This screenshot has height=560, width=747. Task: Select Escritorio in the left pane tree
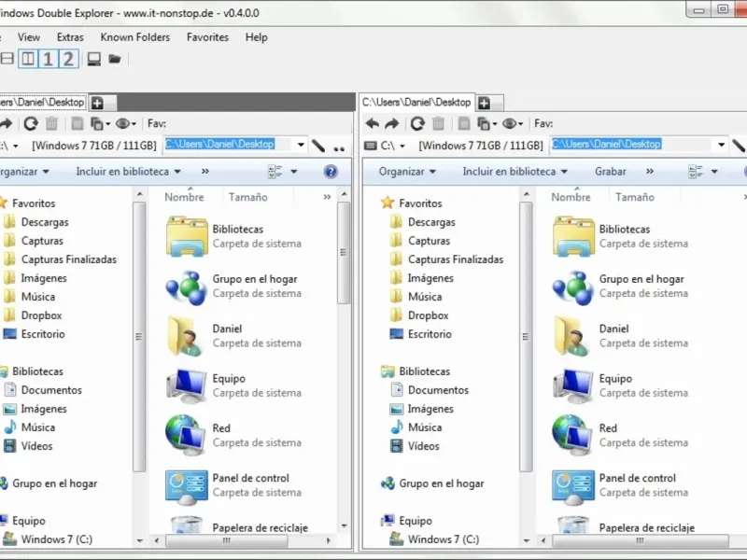43,334
